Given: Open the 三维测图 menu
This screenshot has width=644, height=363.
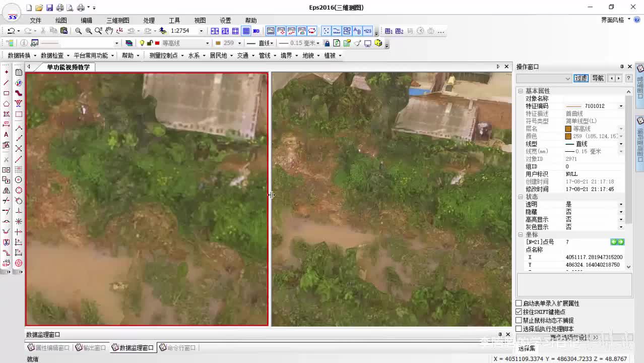Looking at the screenshot, I should tap(117, 21).
